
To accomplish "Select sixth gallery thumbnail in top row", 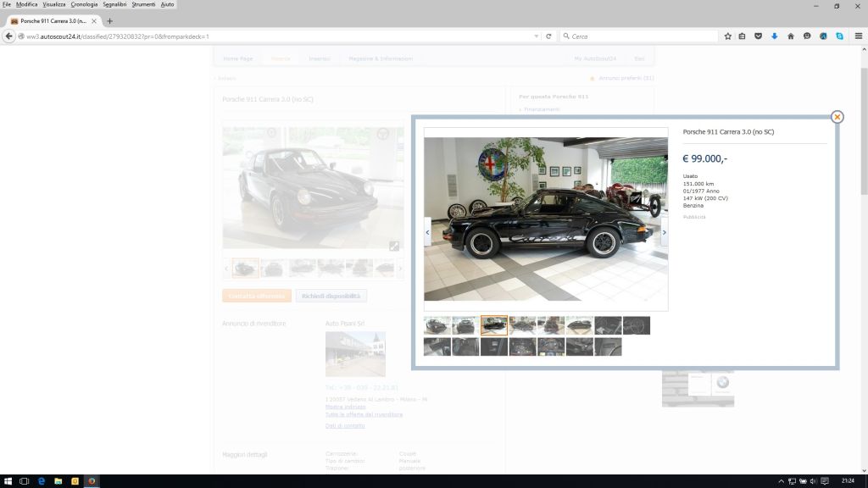I will 580,325.
